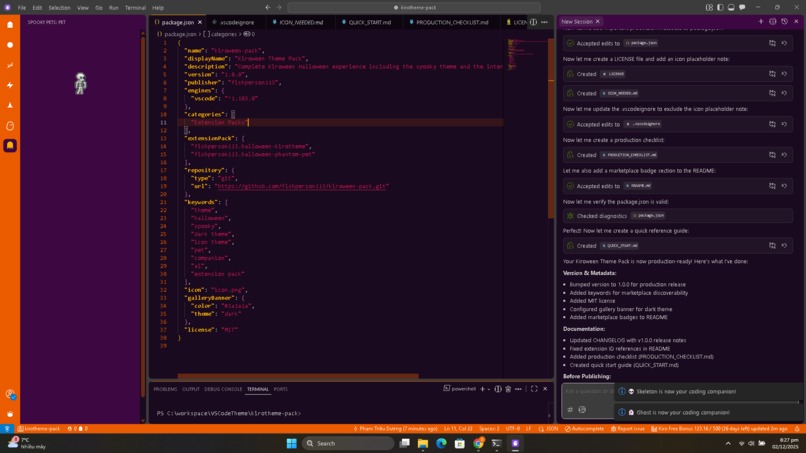Open Kiro Free Bonus usage status item
This screenshot has height=453, width=806.
(x=719, y=428)
